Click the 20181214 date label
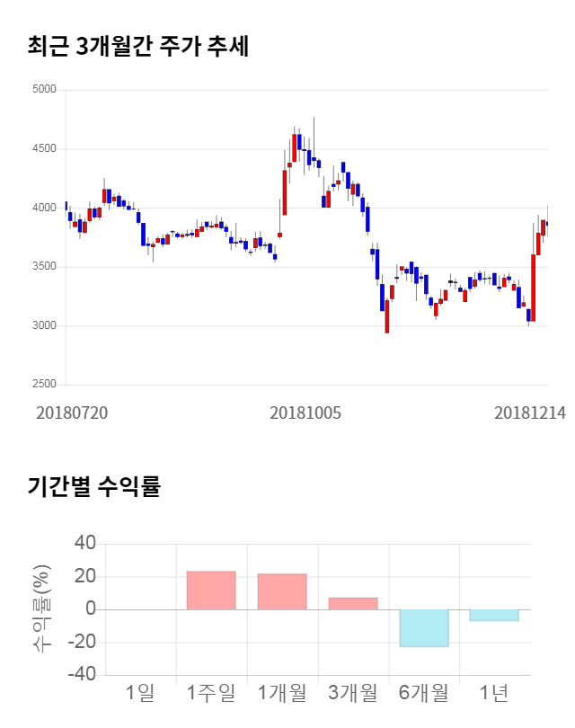This screenshot has height=728, width=575. [529, 413]
